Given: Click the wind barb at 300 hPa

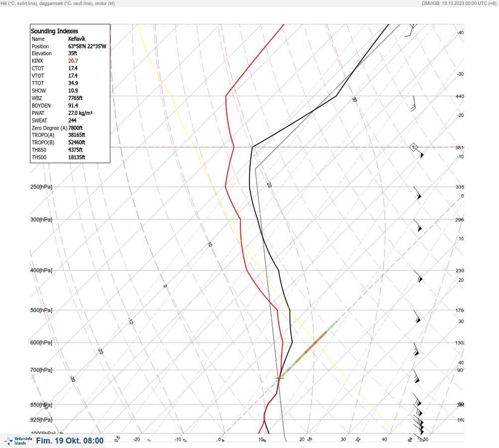Looking at the screenshot, I should pyautogui.click(x=417, y=225).
